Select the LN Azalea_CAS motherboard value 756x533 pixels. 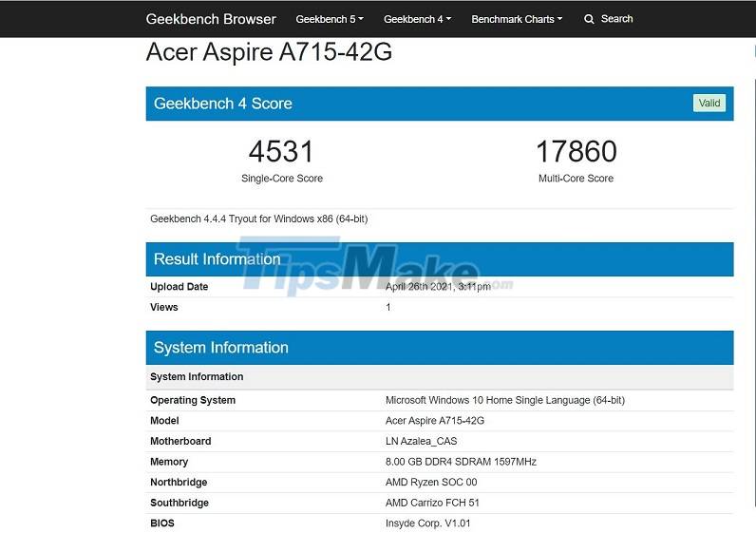(x=421, y=441)
